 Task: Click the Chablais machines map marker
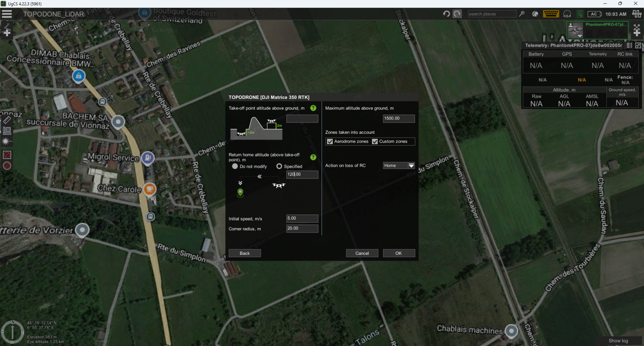tap(511, 330)
